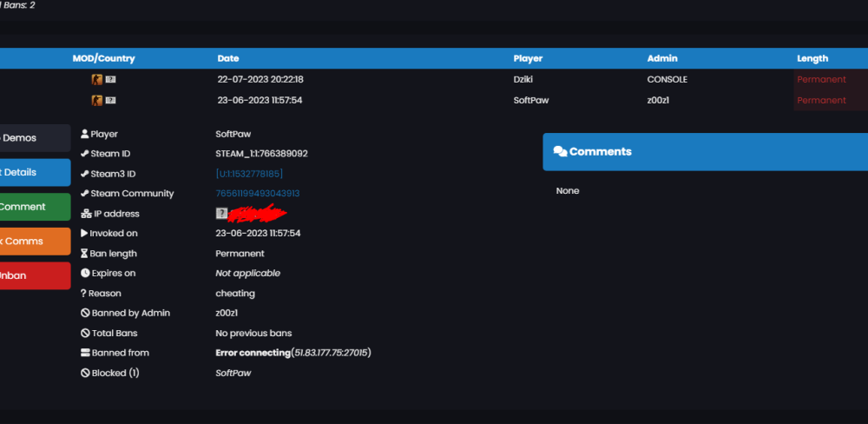The height and width of the screenshot is (424, 868).
Task: Click admin z00z1 in SoftPaw table row
Action: tap(658, 100)
